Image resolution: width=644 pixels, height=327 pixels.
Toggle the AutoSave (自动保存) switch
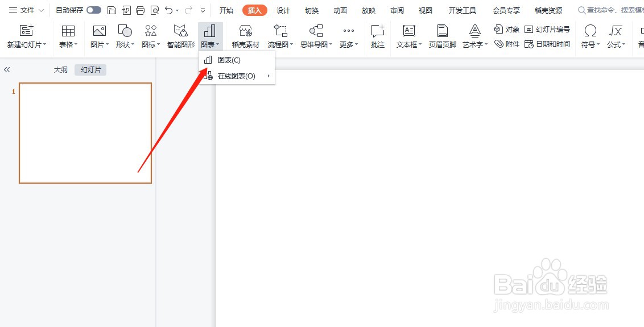coord(94,10)
